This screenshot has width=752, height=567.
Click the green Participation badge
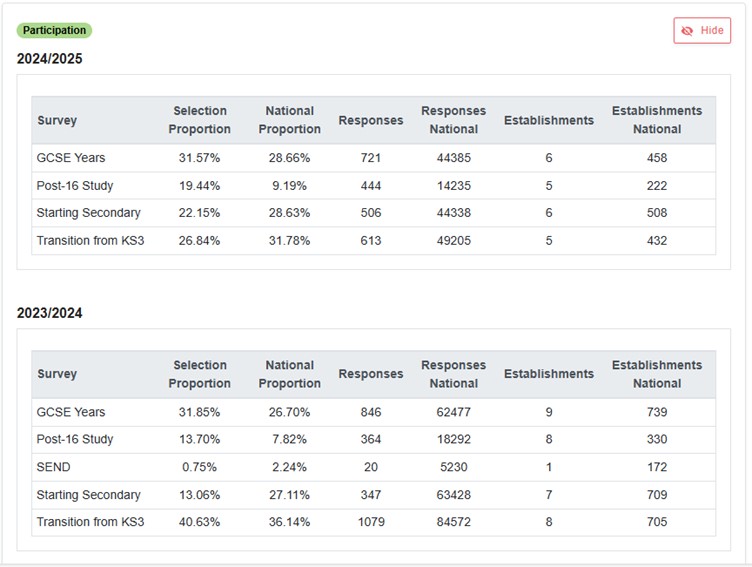click(x=55, y=30)
